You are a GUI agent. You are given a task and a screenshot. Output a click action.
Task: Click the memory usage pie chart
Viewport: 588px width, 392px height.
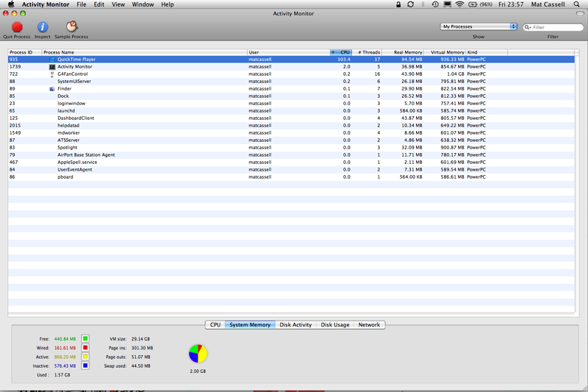198,354
